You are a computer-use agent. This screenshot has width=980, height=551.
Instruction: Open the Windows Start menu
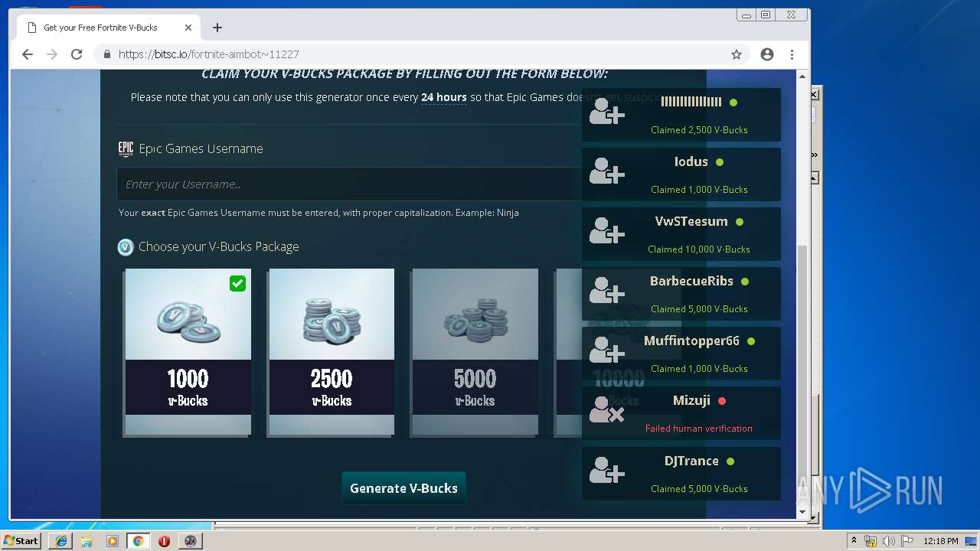(21, 540)
